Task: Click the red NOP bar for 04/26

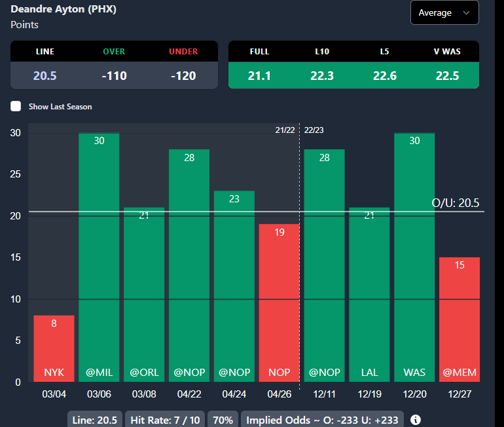Action: pos(279,303)
